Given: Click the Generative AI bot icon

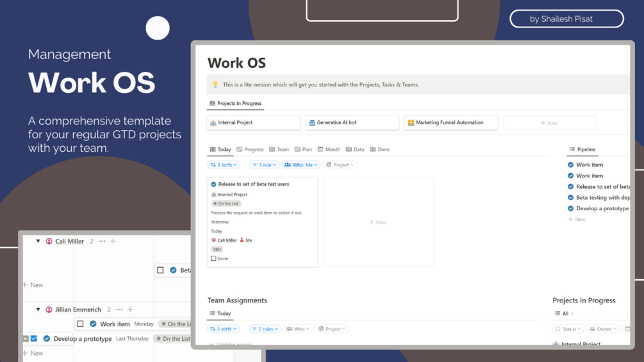Looking at the screenshot, I should pyautogui.click(x=312, y=123).
